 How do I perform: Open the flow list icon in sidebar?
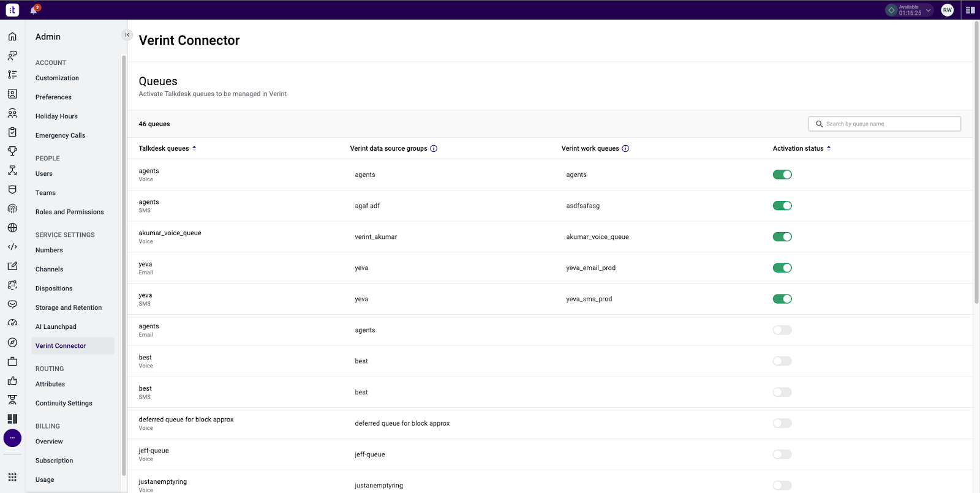[12, 75]
